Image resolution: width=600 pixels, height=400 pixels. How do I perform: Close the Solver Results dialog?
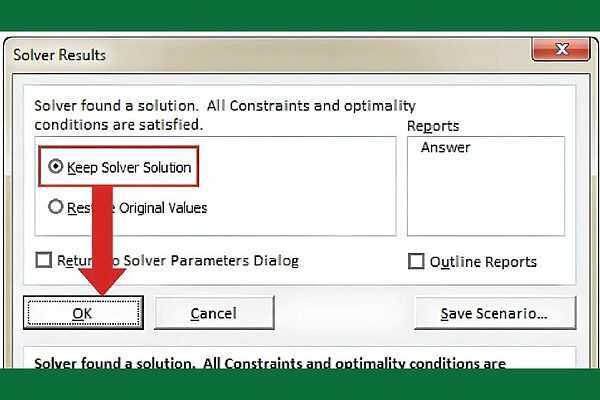point(561,49)
